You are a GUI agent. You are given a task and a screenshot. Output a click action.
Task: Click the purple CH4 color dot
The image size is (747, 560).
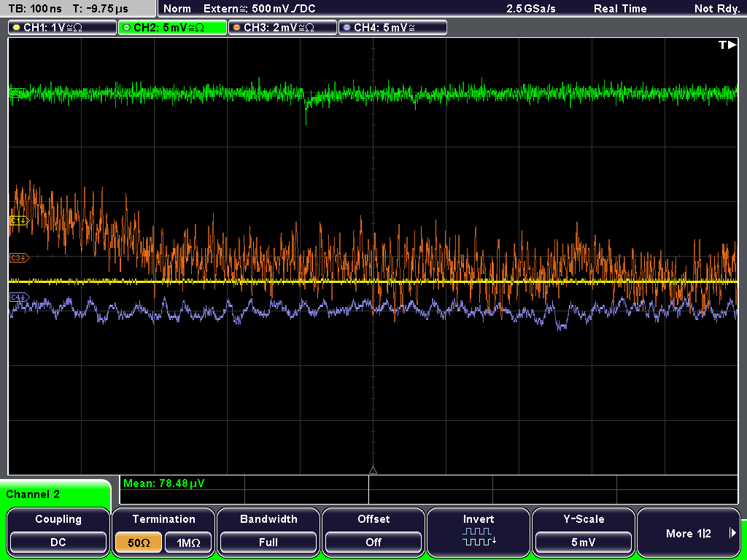click(x=347, y=28)
